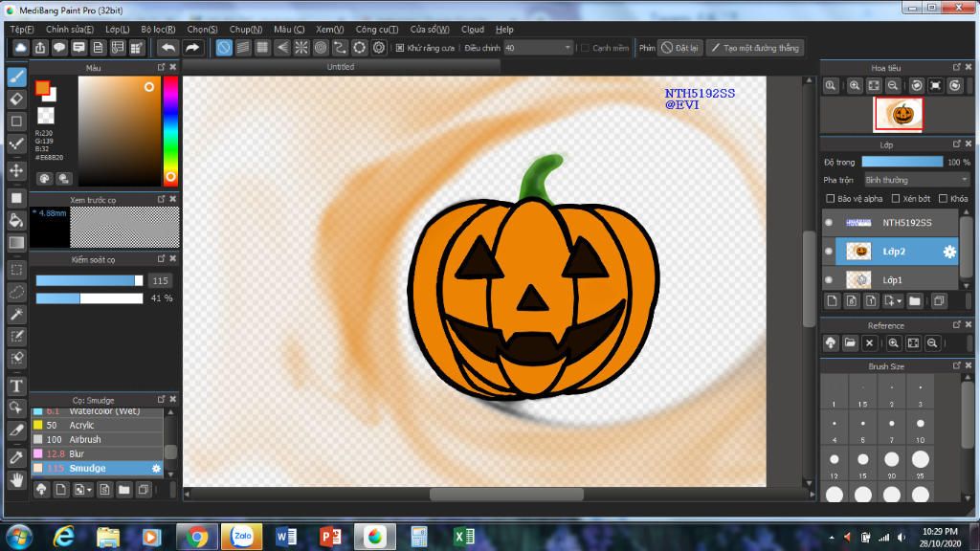
Task: Zoom in on the Navigator panel
Action: point(855,85)
